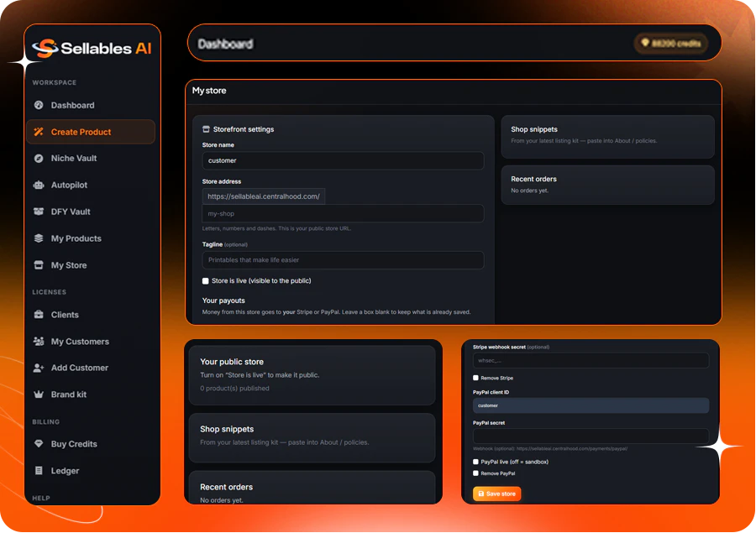Click the my-shop store address field
756x533 pixels.
[343, 213]
